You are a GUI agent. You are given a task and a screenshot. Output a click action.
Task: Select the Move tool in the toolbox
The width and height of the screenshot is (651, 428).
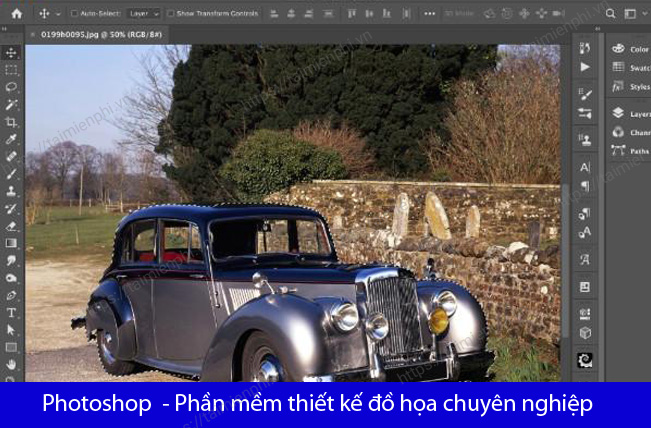click(11, 53)
